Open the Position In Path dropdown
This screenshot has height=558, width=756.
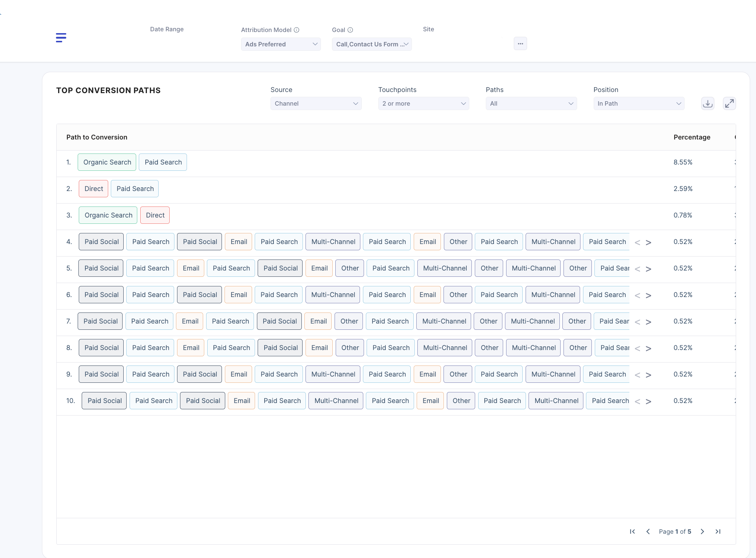pyautogui.click(x=639, y=104)
